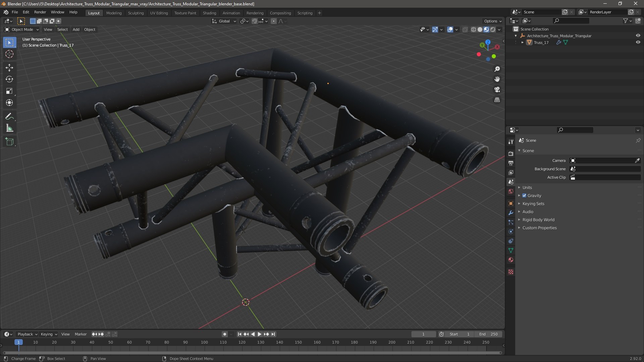644x362 pixels.
Task: Select the Cursor tool in toolbar
Action: click(9, 54)
